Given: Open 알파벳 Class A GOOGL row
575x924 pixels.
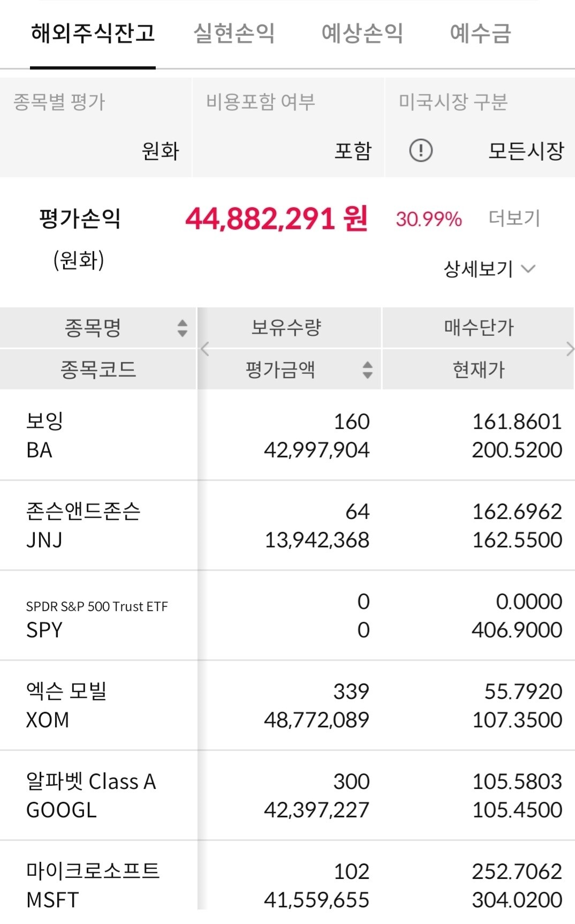Looking at the screenshot, I should coord(99,795).
